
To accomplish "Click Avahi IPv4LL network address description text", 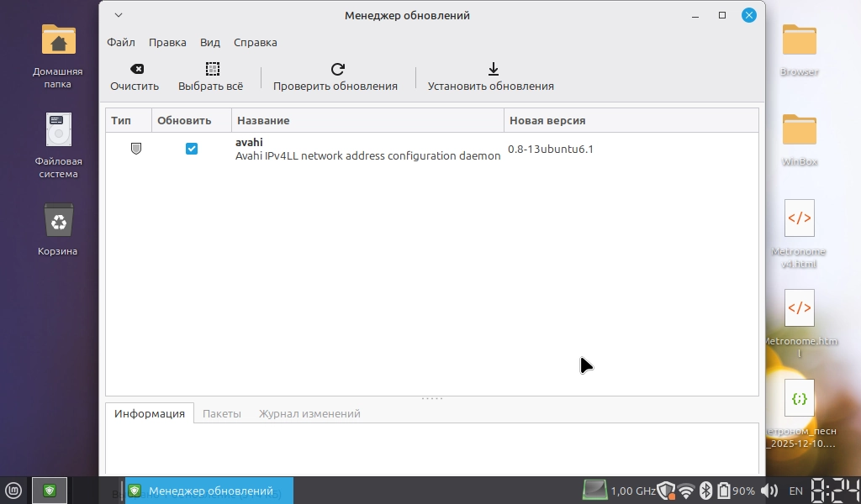I will click(368, 155).
